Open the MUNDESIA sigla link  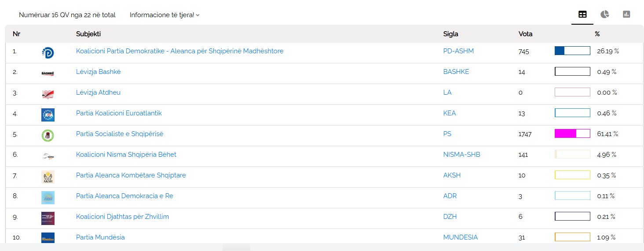pos(460,237)
